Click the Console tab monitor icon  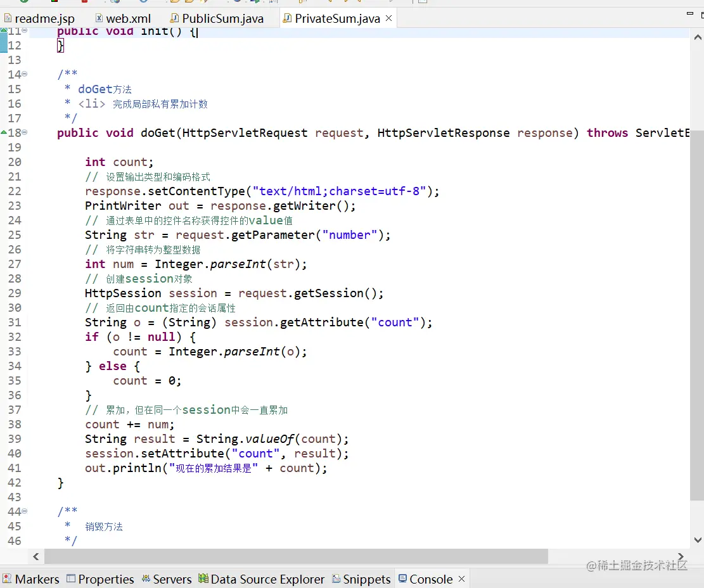403,578
